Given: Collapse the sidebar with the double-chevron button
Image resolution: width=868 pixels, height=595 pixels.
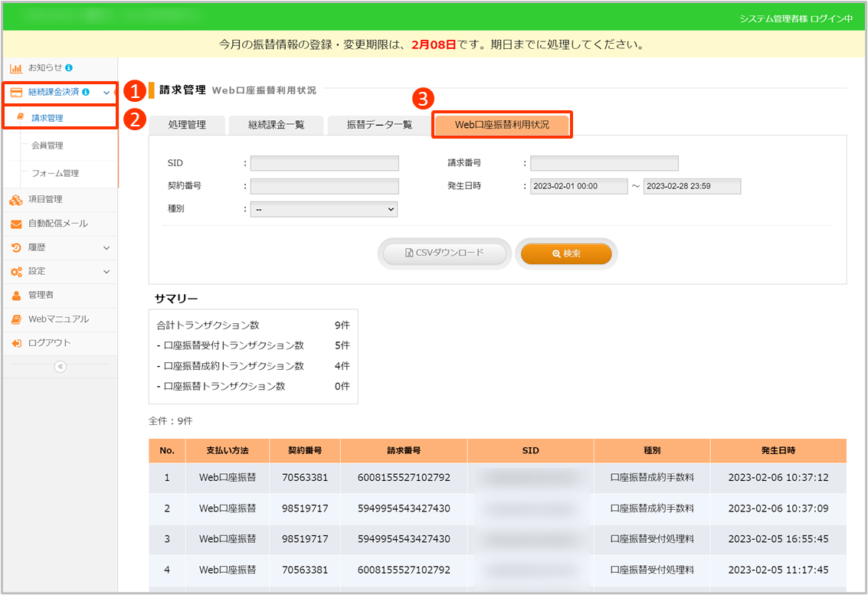Looking at the screenshot, I should click(61, 367).
